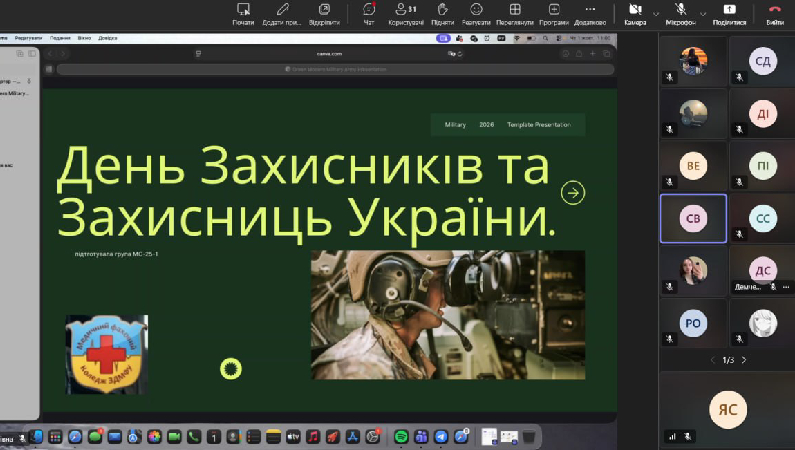This screenshot has height=450, width=795.
Task: Select the highlighted СВ participant tile
Action: (693, 218)
